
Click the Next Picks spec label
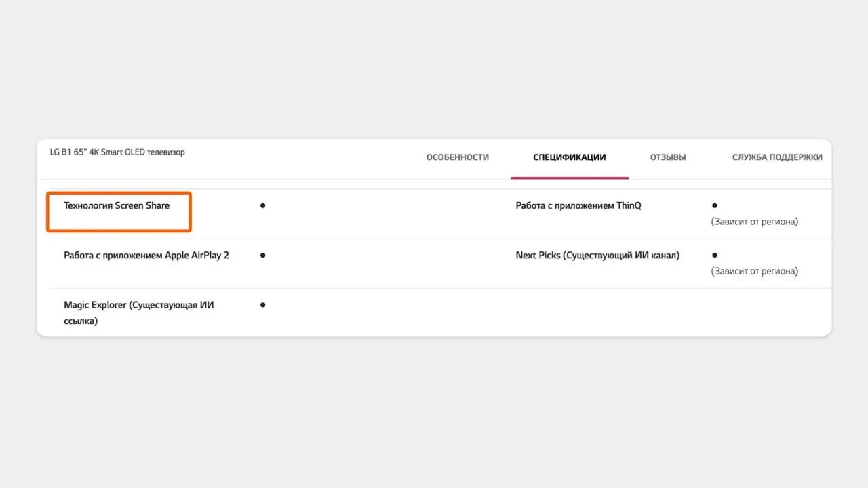pos(597,256)
